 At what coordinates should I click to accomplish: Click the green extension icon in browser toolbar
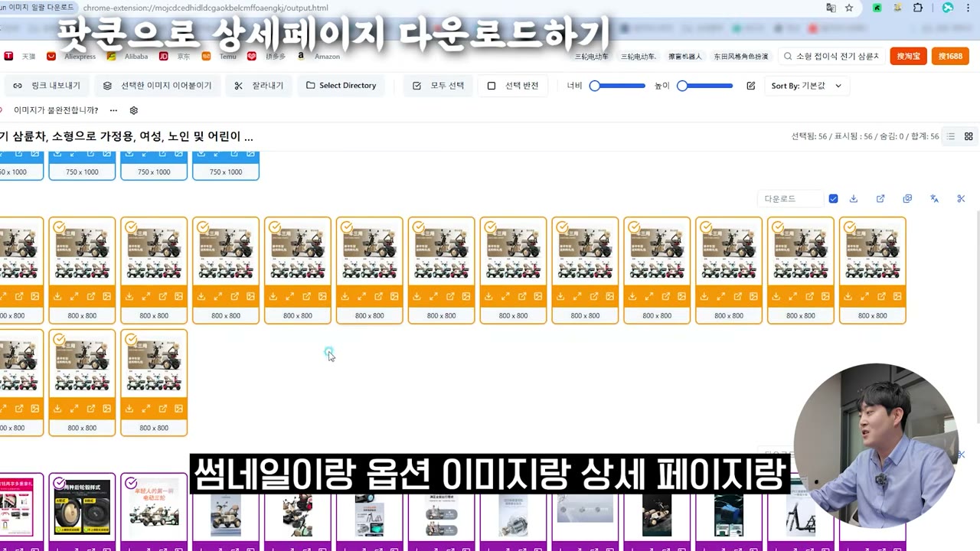(877, 8)
